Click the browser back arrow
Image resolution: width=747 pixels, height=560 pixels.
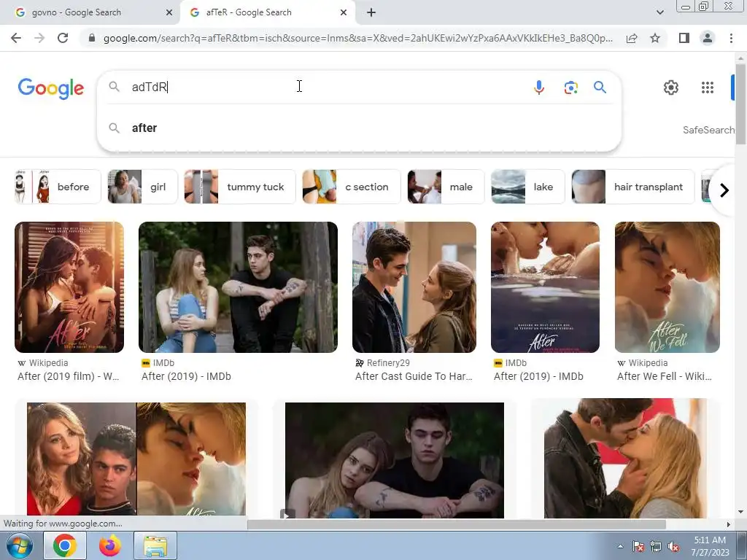coord(16,38)
